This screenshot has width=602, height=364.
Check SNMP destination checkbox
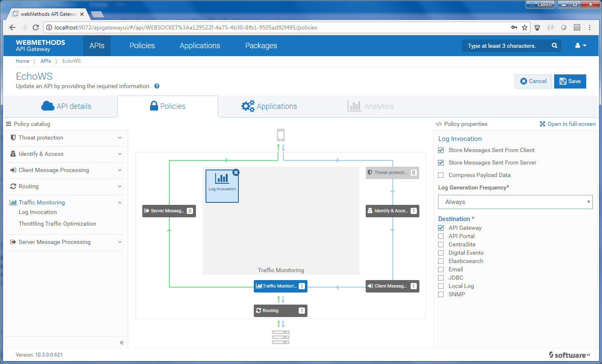click(x=441, y=295)
